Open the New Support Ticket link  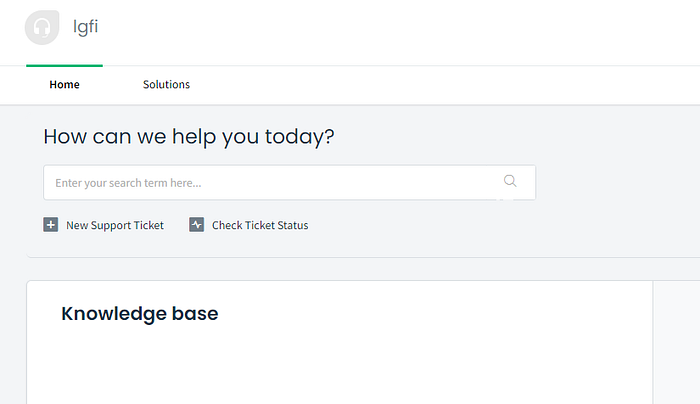114,226
